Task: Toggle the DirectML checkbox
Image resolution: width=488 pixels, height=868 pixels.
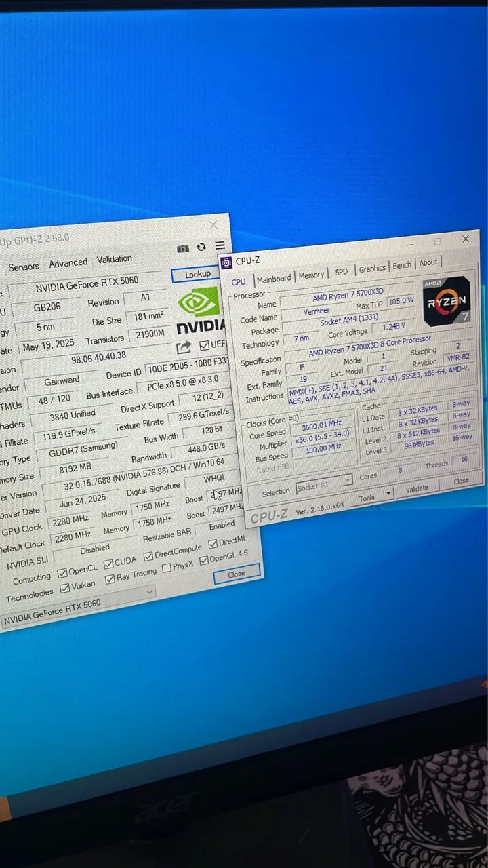Action: pyautogui.click(x=213, y=543)
